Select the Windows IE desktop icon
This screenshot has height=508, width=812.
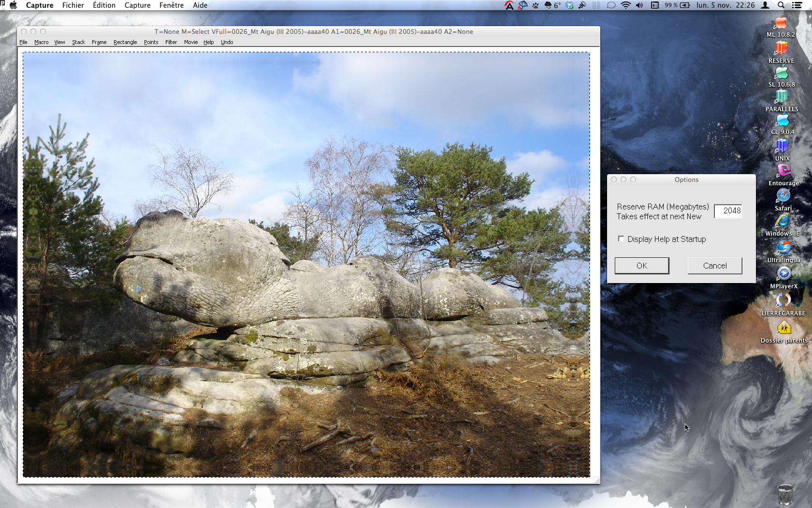(x=782, y=221)
